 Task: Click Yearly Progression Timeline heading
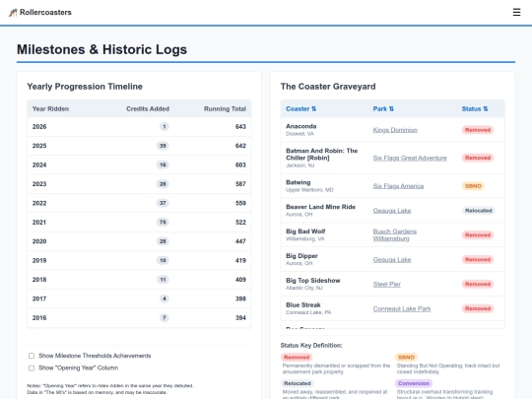pos(85,87)
